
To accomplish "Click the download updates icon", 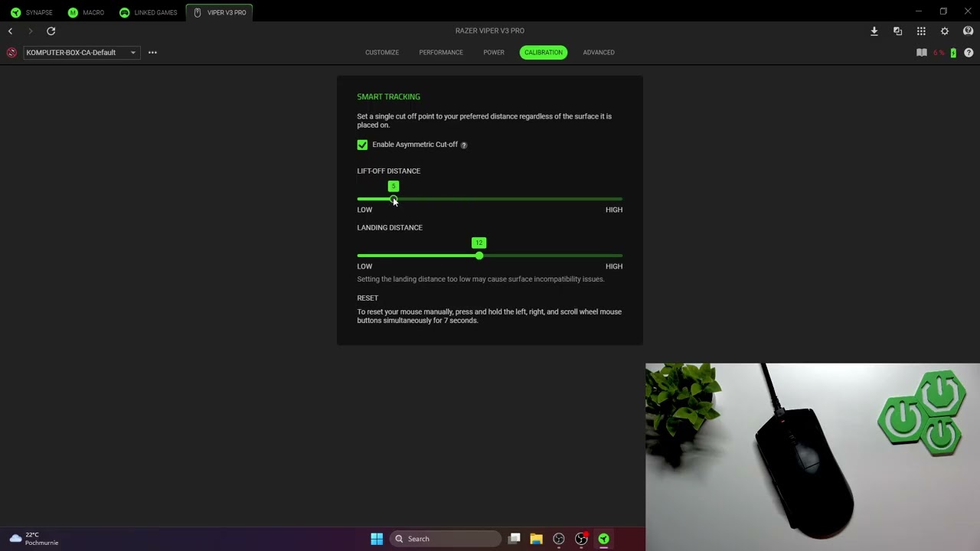I will (874, 31).
